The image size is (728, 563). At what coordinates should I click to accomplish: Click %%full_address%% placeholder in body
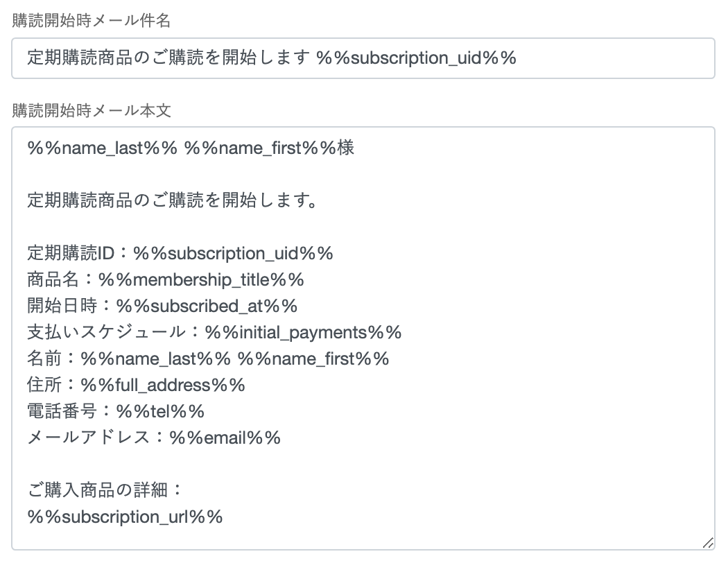coord(163,386)
